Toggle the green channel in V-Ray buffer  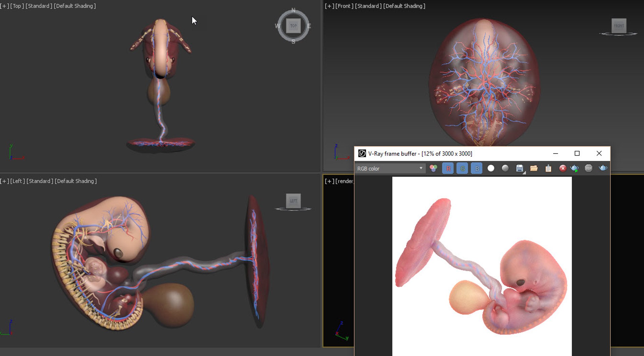pos(462,168)
